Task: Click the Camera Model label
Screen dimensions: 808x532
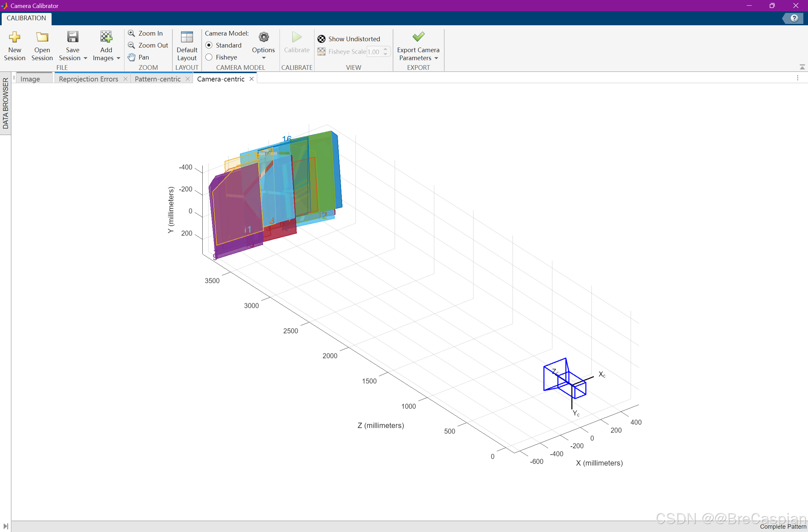Action: tap(227, 33)
